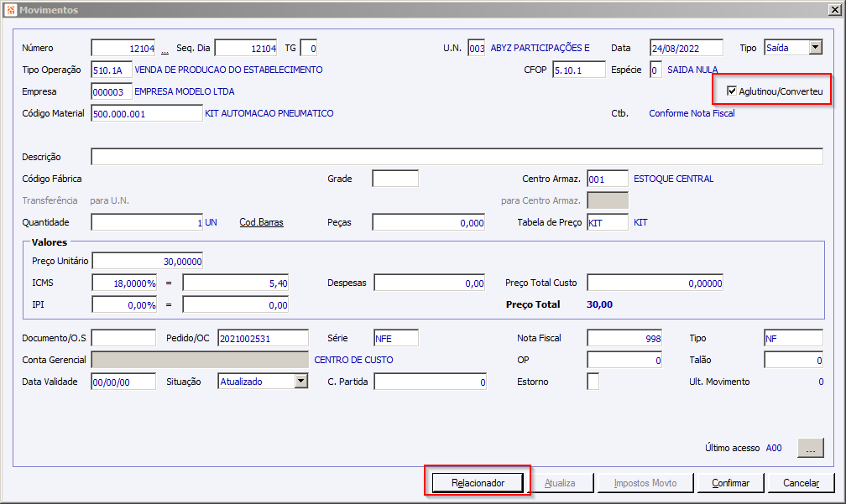The height and width of the screenshot is (504, 846).
Task: Focus the Código Material field
Action: (147, 113)
